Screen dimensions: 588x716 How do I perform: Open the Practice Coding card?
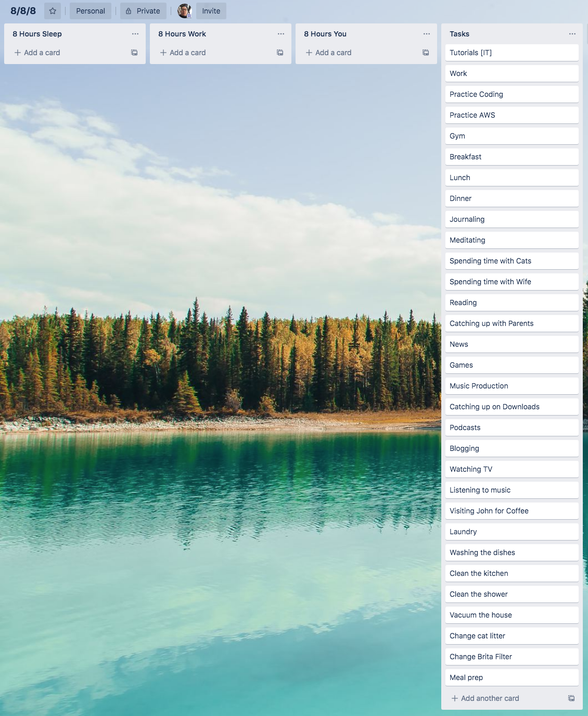512,94
